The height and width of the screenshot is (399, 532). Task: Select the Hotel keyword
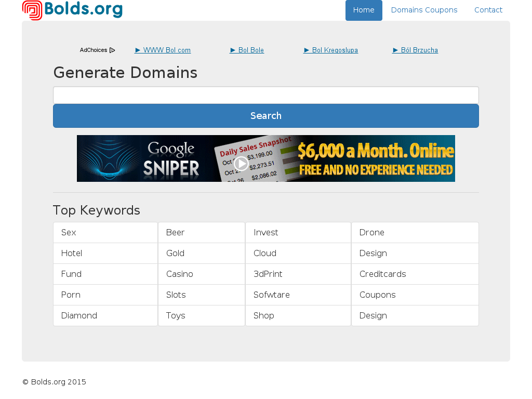pos(105,254)
